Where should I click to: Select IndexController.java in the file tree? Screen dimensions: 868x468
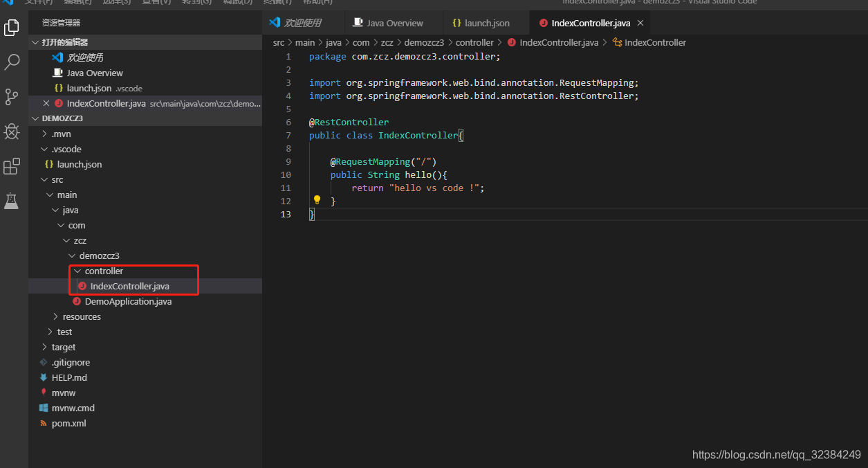pyautogui.click(x=145, y=286)
